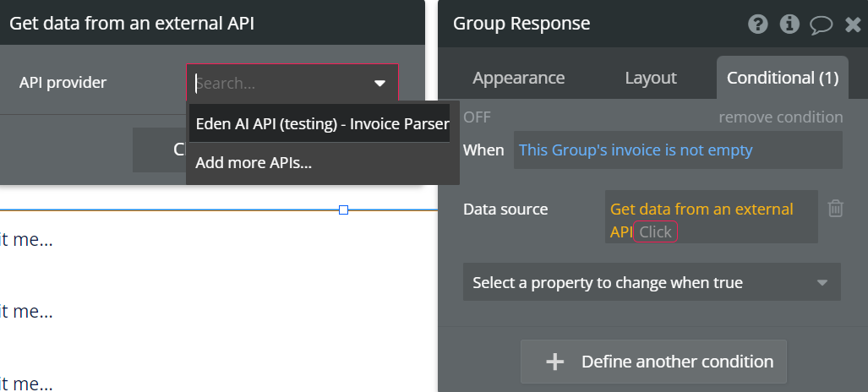Click the info icon in Group Response

(789, 24)
